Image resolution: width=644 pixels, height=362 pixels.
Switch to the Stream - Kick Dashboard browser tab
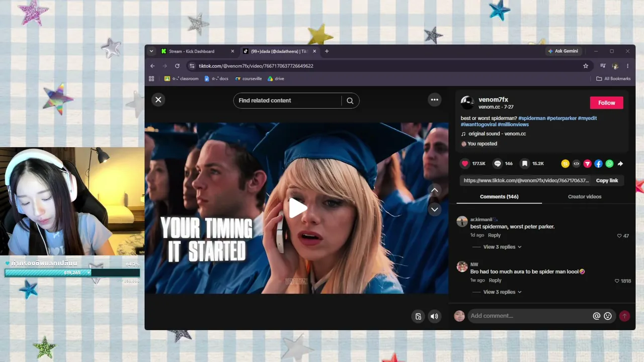197,51
